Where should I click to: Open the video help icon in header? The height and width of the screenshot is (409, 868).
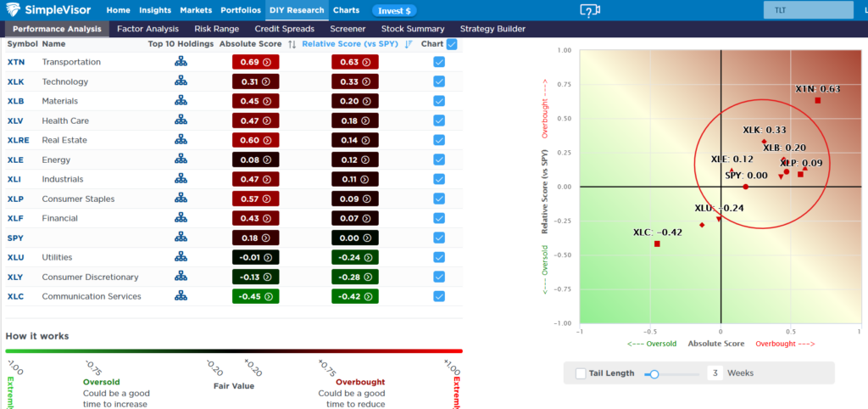click(590, 10)
